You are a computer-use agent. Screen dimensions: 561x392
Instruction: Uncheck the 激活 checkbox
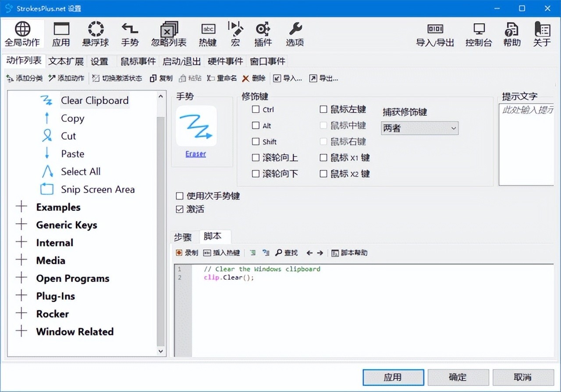click(180, 210)
